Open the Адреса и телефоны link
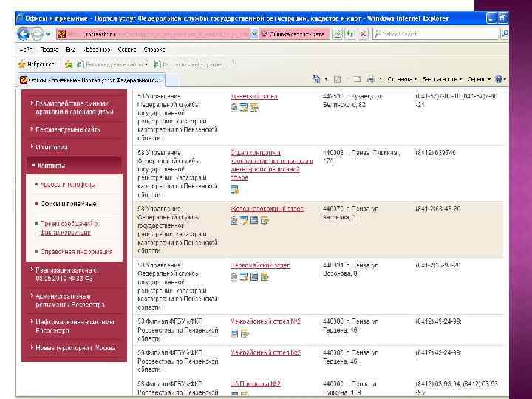 68,185
